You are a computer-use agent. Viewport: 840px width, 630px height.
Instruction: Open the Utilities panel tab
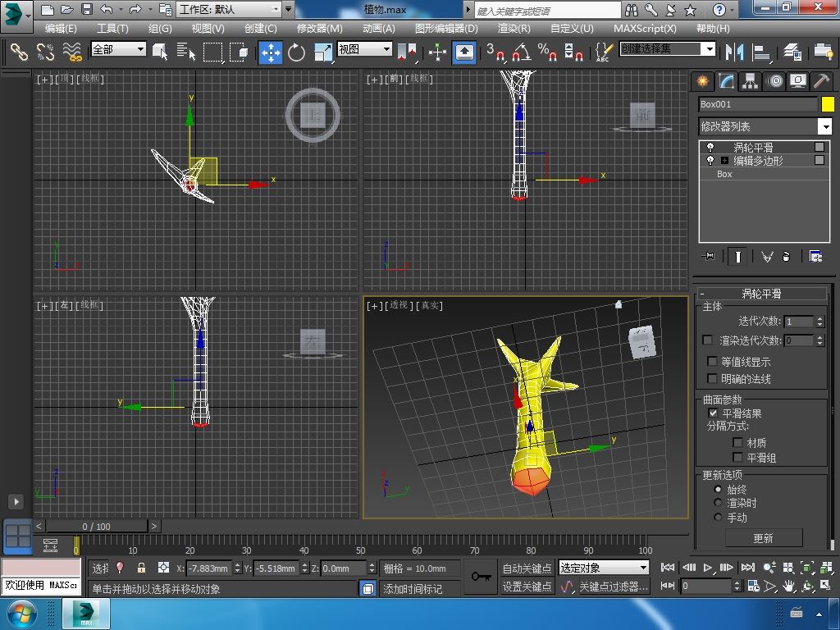pos(822,81)
